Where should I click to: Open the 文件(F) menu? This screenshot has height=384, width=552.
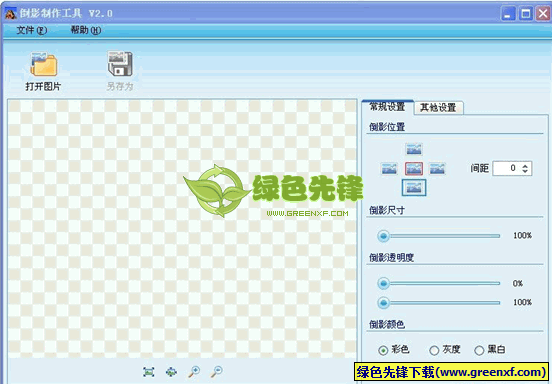[x=32, y=30]
